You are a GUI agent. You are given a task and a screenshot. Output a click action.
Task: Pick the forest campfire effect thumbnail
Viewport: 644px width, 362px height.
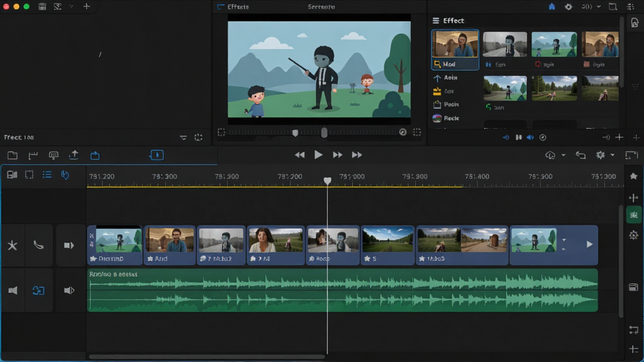point(554,88)
